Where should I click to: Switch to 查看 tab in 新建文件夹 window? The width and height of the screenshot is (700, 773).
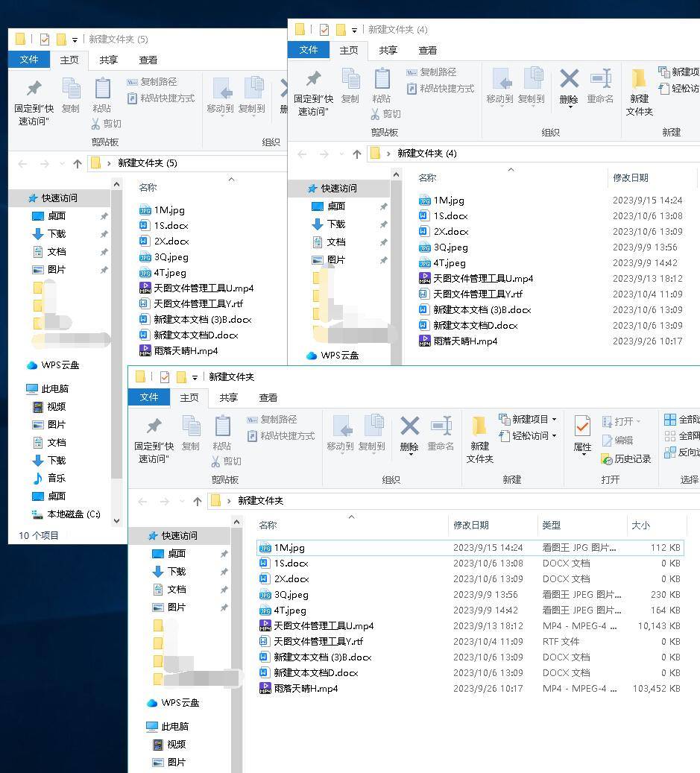point(268,398)
